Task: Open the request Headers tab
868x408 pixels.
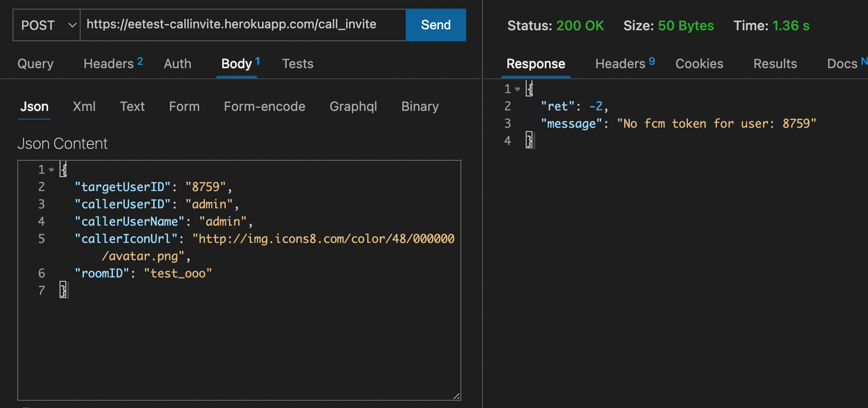Action: tap(113, 64)
